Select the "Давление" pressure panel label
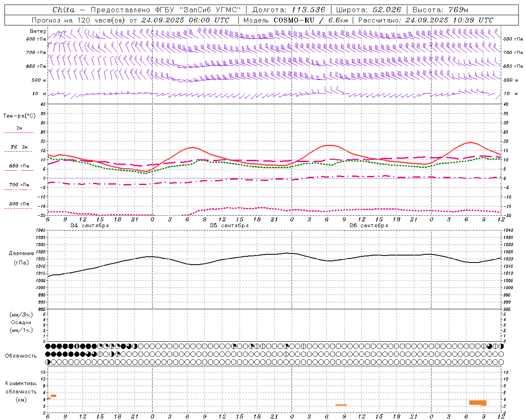Image resolution: width=525 pixels, height=420 pixels. click(21, 253)
